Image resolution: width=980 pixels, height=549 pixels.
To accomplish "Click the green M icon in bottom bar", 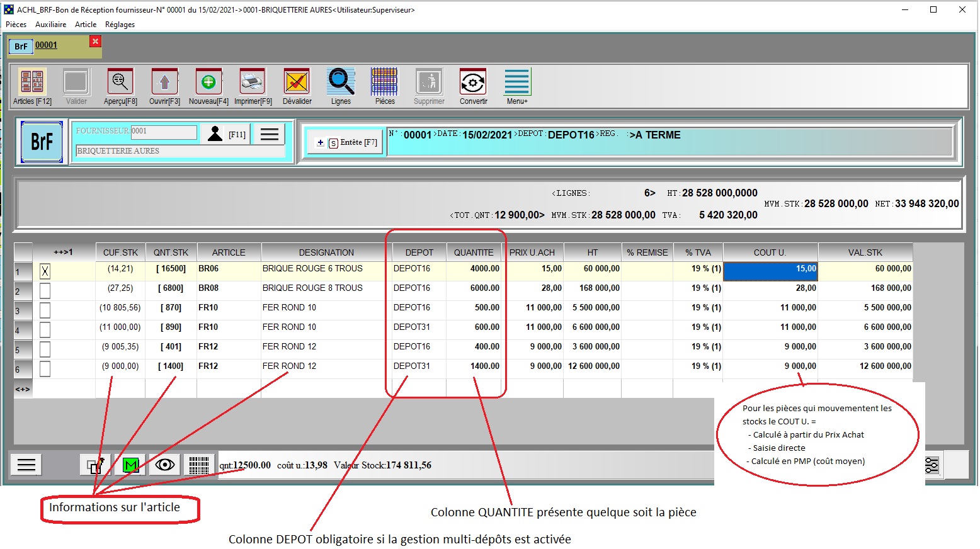I will [x=130, y=465].
